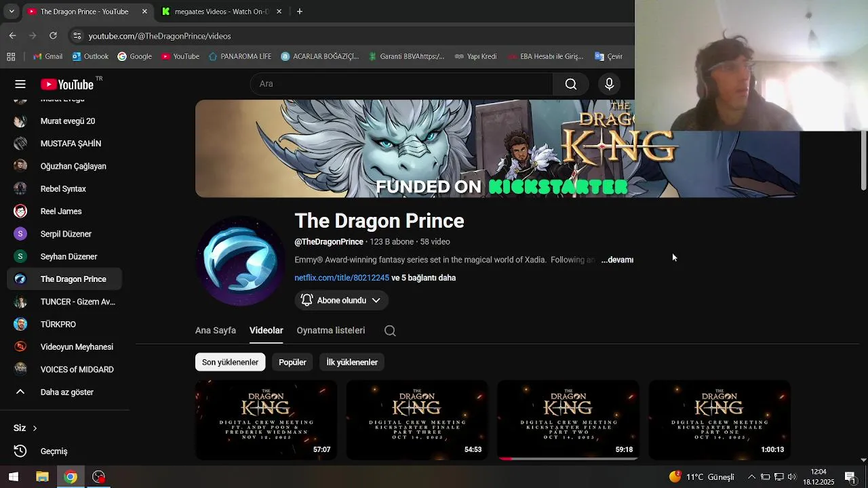Expand the Siz section
This screenshot has height=488, width=868.
(x=25, y=428)
